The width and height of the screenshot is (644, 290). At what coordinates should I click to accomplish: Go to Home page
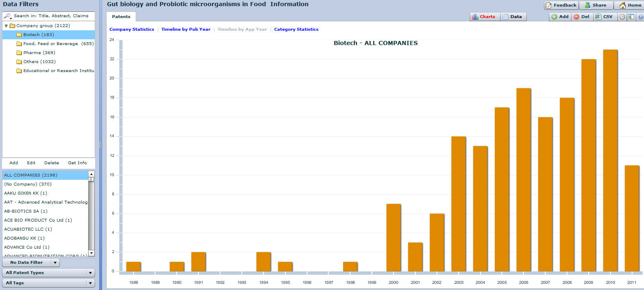click(630, 5)
